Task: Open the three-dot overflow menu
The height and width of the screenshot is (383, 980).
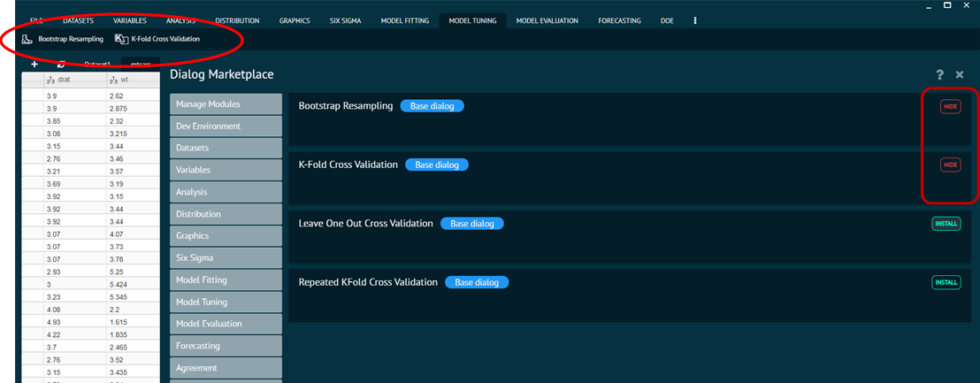Action: coord(695,20)
